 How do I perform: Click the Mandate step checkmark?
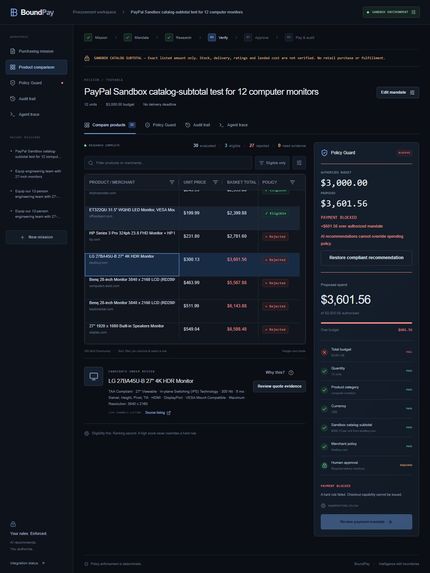(128, 37)
